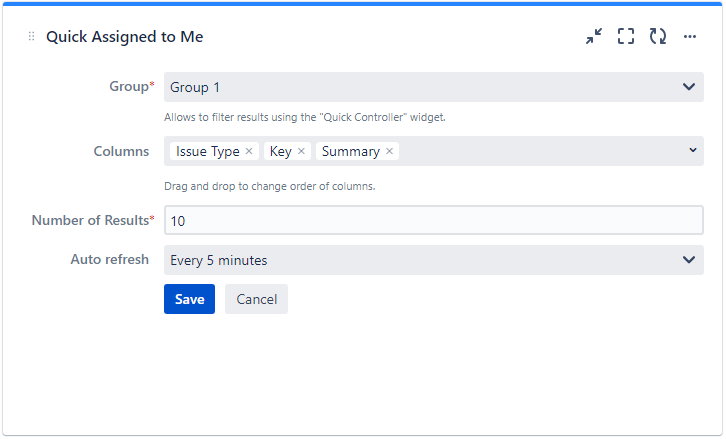Maximize gadget to full screen view

point(626,36)
